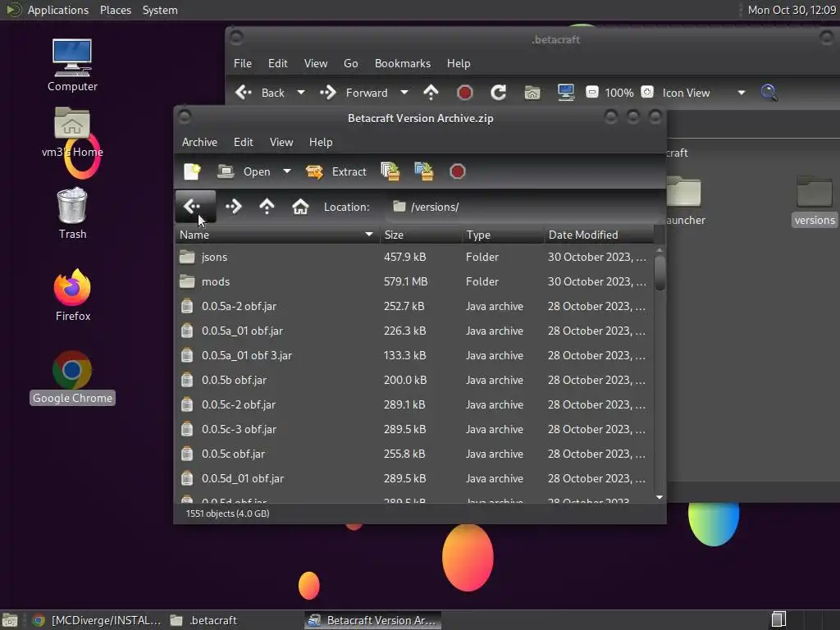The height and width of the screenshot is (630, 840).
Task: Reload the .betacraft folder view
Action: pos(498,93)
